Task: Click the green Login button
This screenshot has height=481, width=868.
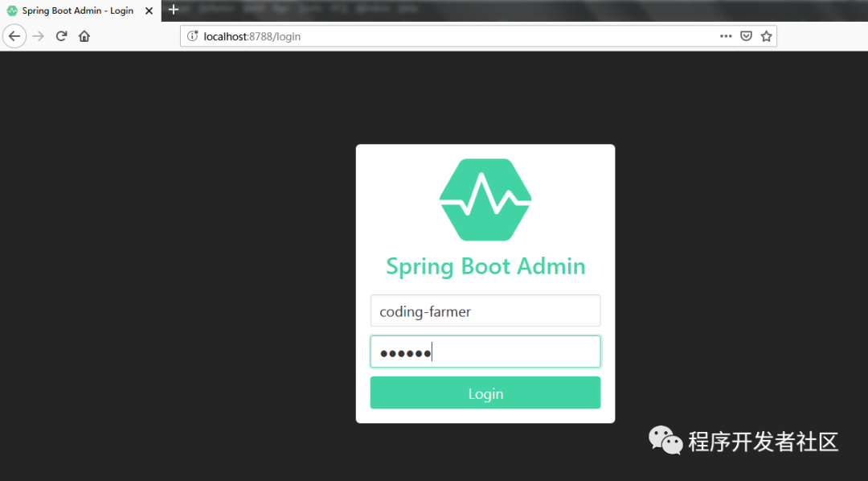Action: [485, 393]
